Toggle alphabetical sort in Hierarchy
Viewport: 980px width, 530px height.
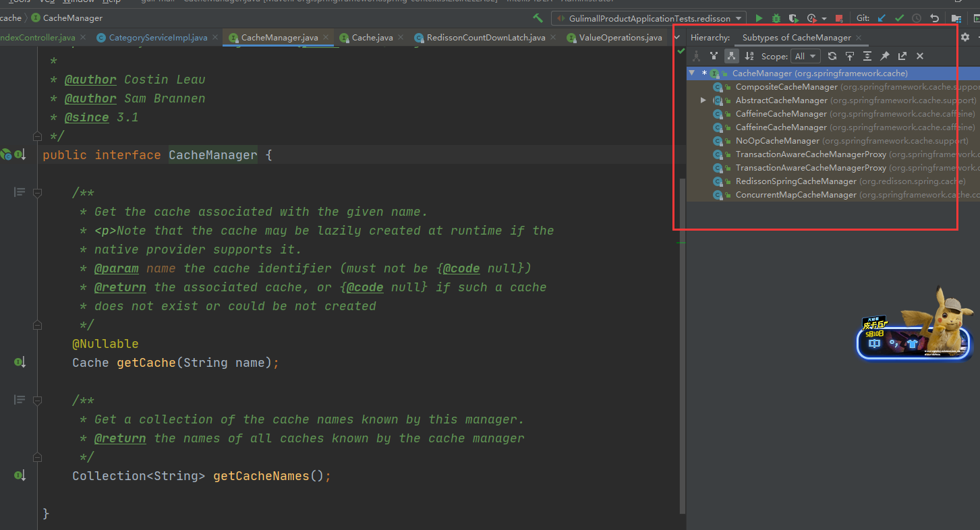tap(749, 56)
